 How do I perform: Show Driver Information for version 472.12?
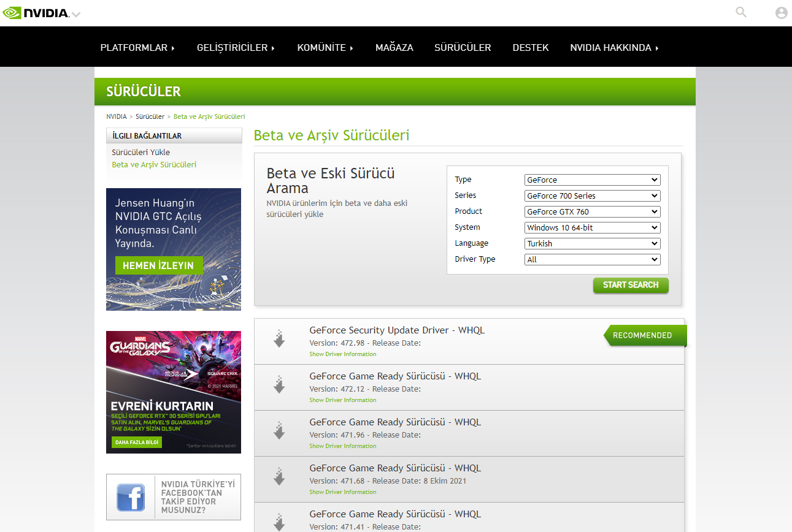click(343, 400)
